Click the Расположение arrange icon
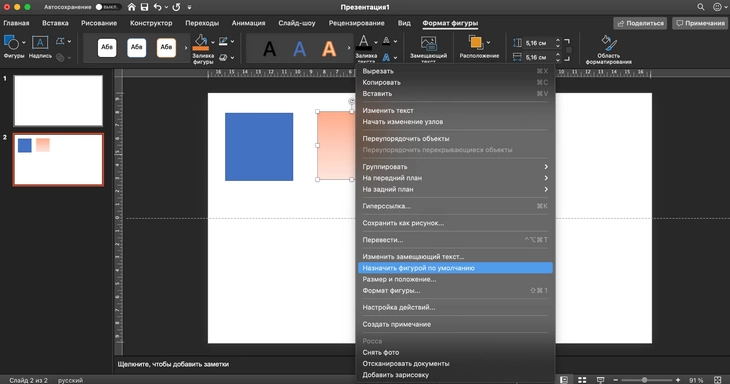The image size is (730, 384). (476, 42)
